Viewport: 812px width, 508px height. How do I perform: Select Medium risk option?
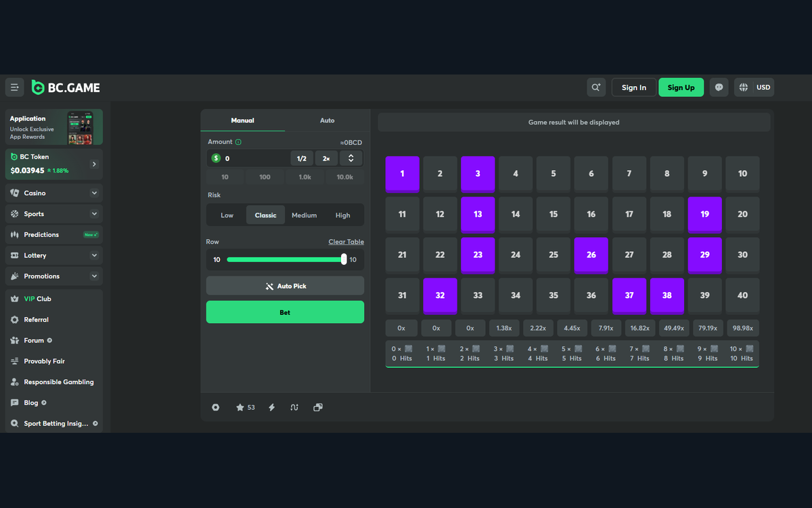click(x=304, y=215)
